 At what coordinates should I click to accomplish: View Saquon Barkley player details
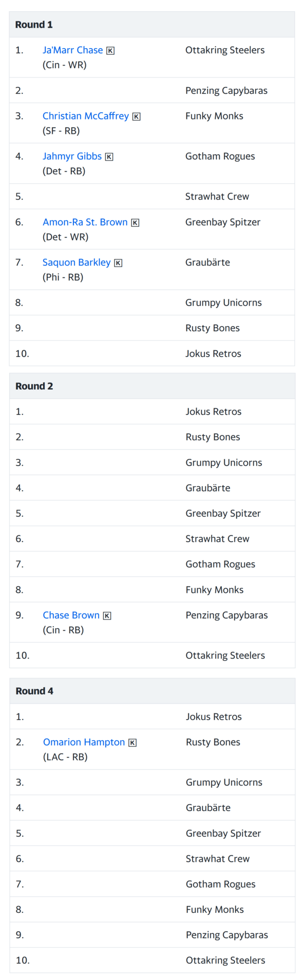pyautogui.click(x=77, y=263)
